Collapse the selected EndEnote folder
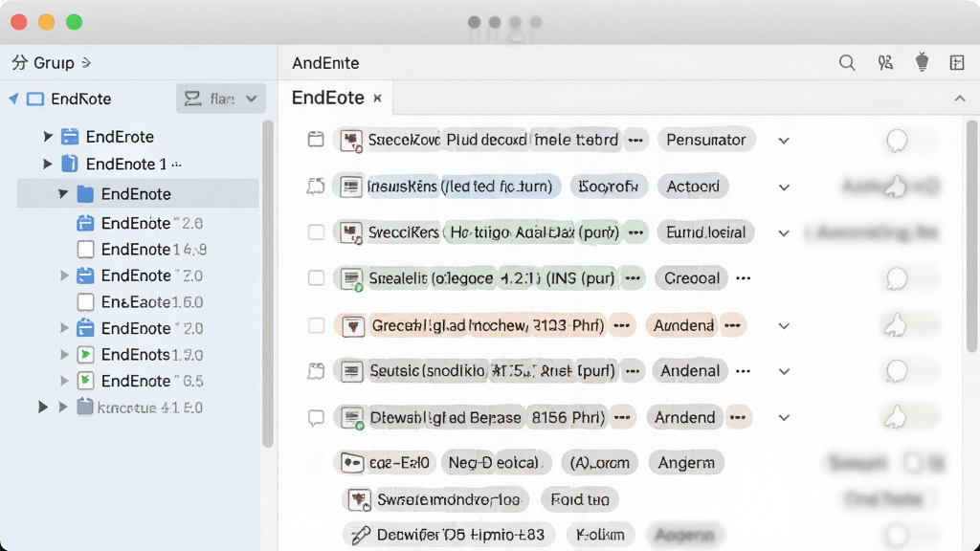Image resolution: width=980 pixels, height=551 pixels. click(63, 193)
